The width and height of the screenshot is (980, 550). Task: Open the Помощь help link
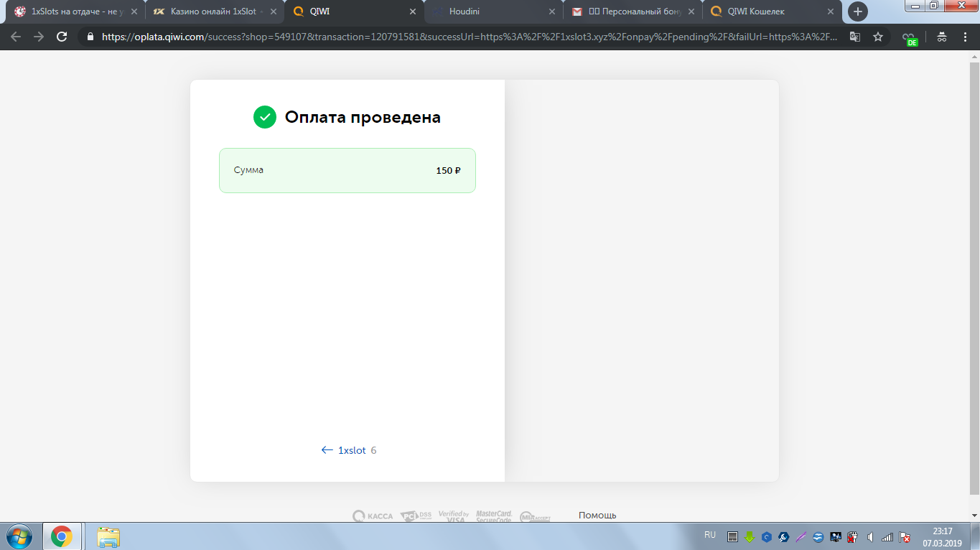597,516
